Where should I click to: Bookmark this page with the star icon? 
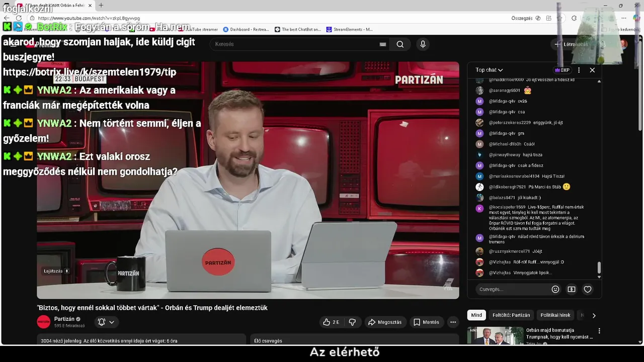tap(559, 18)
